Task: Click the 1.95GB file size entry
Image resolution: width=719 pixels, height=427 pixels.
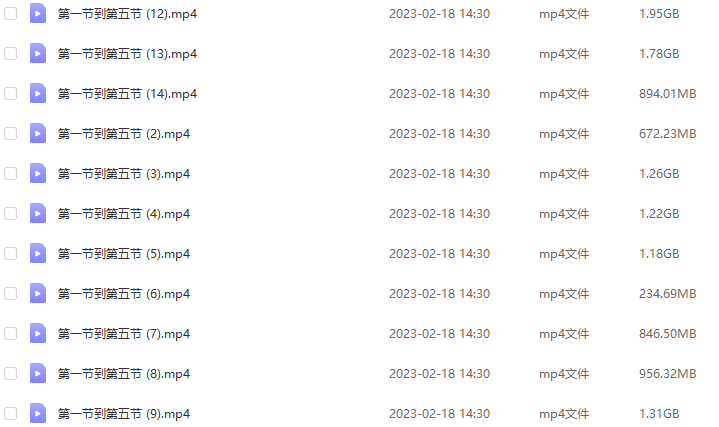Action: [659, 14]
